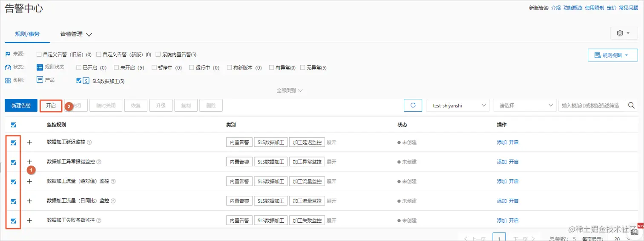Click the 恢复 toolbar button
Image resolution: width=644 pixels, height=241 pixels.
(x=135, y=105)
